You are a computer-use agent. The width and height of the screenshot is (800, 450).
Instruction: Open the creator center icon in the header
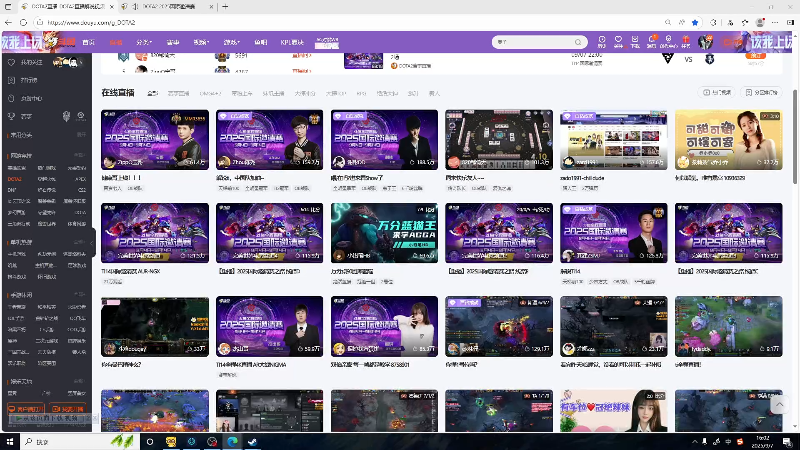pos(668,41)
